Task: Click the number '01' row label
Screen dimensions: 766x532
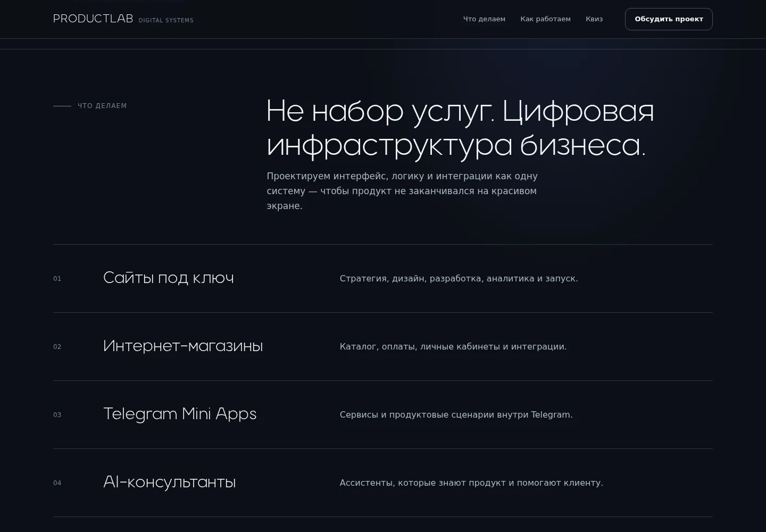Action: coord(57,279)
